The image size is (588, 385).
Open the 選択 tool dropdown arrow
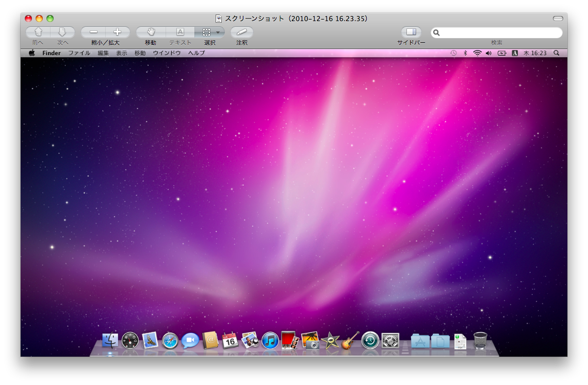(218, 33)
